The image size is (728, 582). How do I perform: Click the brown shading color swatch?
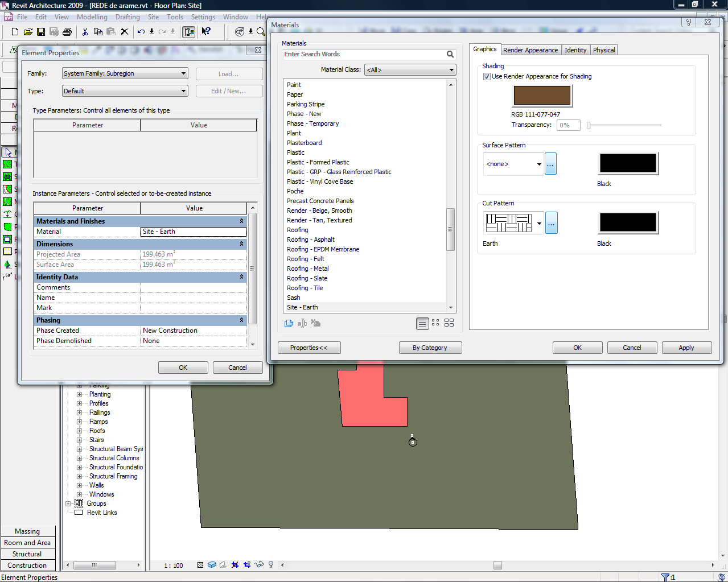coord(542,96)
